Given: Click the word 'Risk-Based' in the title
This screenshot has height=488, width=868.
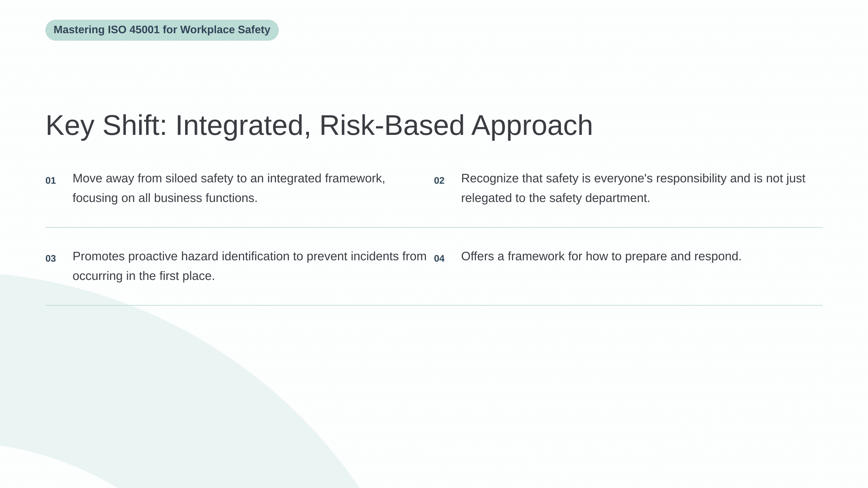Looking at the screenshot, I should tap(392, 126).
